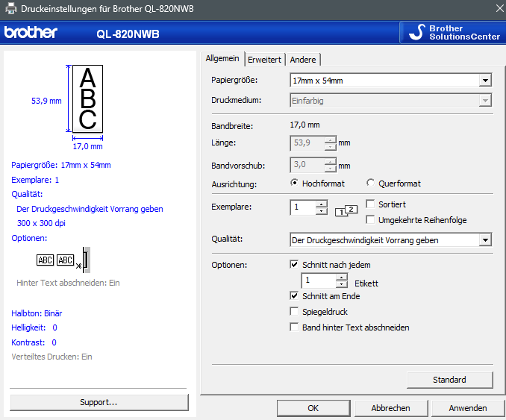Click the Standard button
Image resolution: width=506 pixels, height=420 pixels.
point(449,380)
